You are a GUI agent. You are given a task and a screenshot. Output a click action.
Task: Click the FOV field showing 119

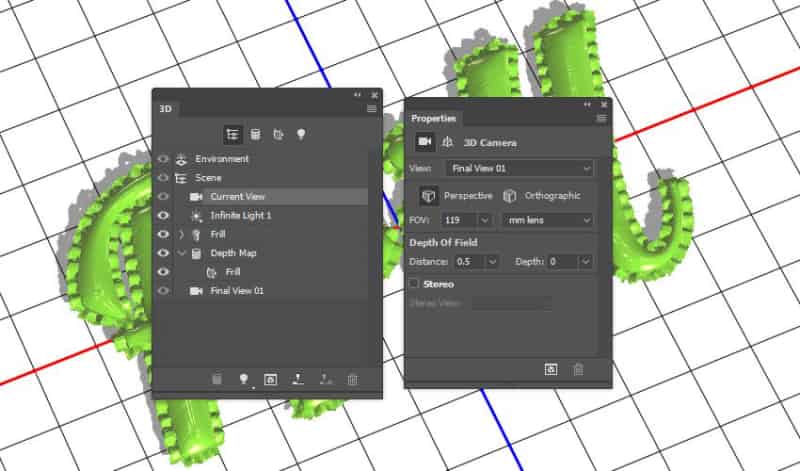pyautogui.click(x=459, y=220)
